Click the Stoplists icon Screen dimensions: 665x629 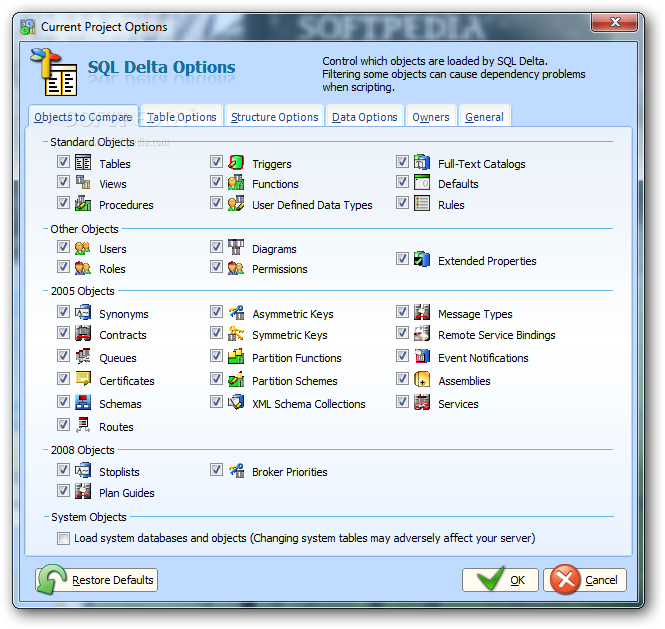[x=83, y=471]
